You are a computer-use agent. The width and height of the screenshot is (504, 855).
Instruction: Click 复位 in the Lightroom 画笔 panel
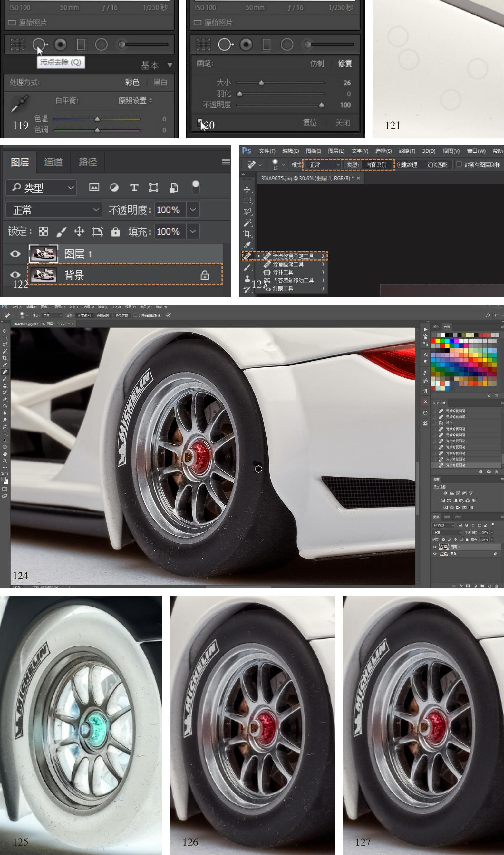coord(310,122)
